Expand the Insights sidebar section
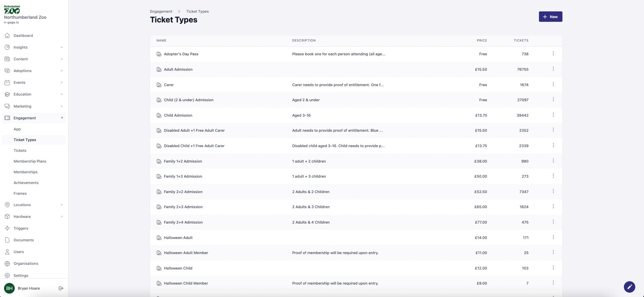 (62, 47)
